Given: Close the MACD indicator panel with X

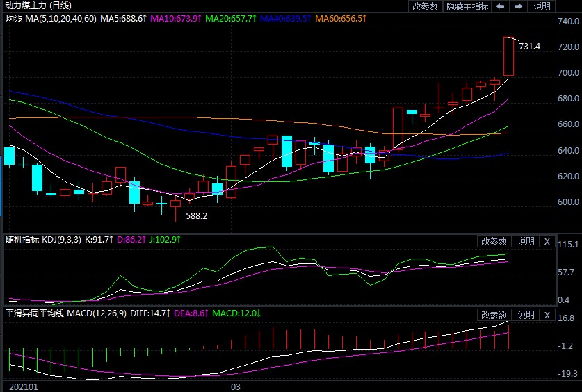Looking at the screenshot, I should (x=547, y=315).
